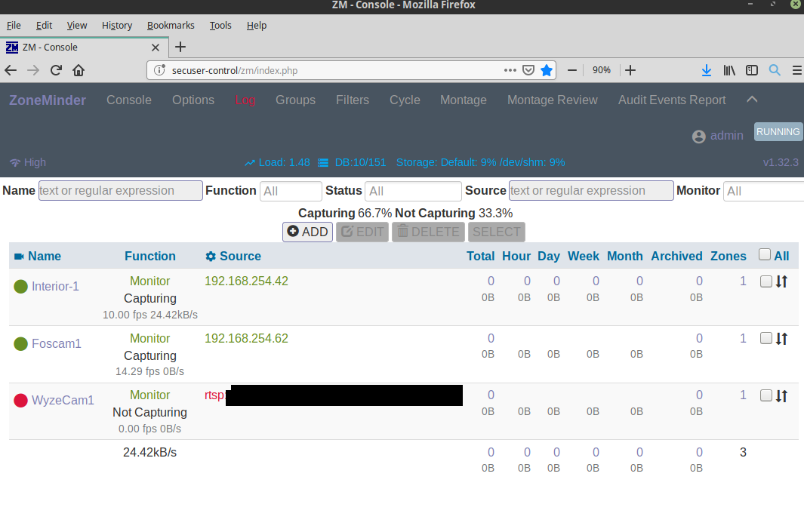
Task: Reload the current page
Action: tap(56, 70)
